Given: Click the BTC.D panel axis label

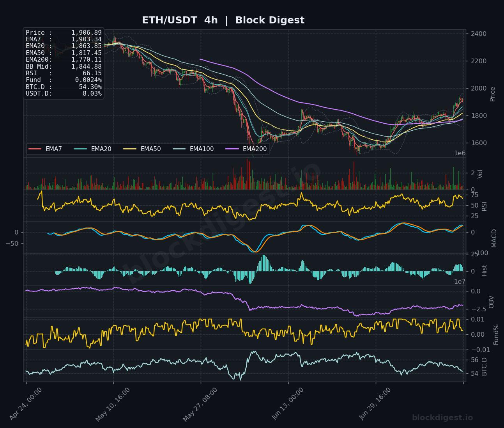Looking at the screenshot, I should pyautogui.click(x=484, y=366).
